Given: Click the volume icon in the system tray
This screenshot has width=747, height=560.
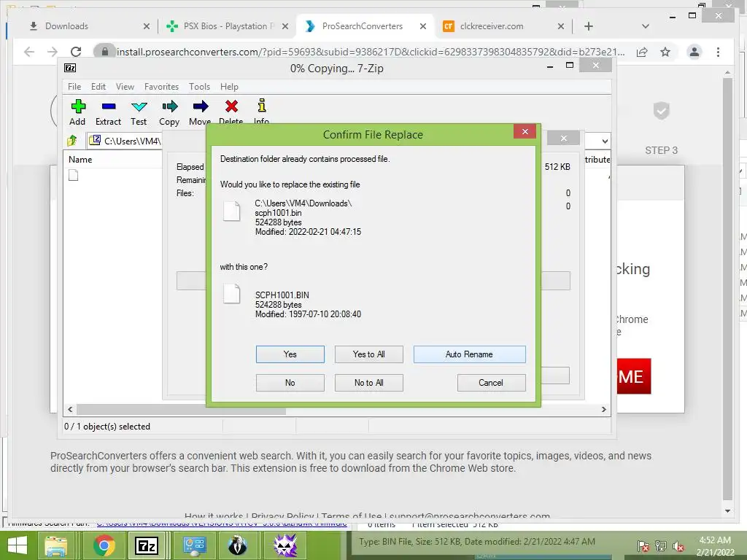Looking at the screenshot, I should pyautogui.click(x=678, y=546).
